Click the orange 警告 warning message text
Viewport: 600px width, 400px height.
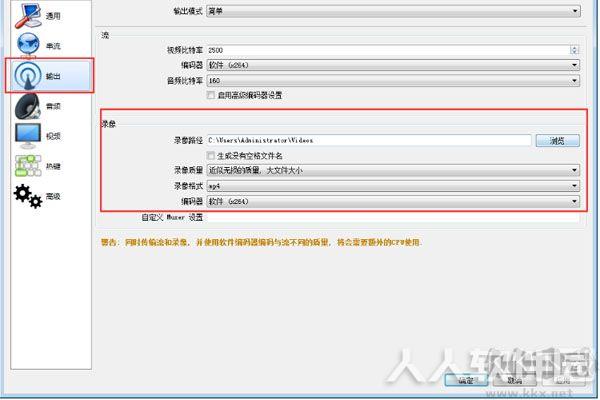261,242
